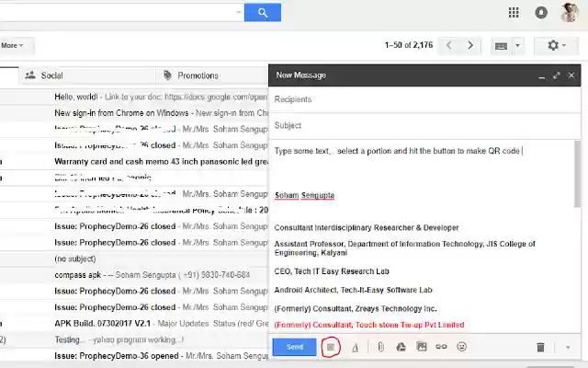This screenshot has height=368, width=588.
Task: Click the red 'Touch stone Tie-up Pvt Limited' line
Action: tap(369, 325)
